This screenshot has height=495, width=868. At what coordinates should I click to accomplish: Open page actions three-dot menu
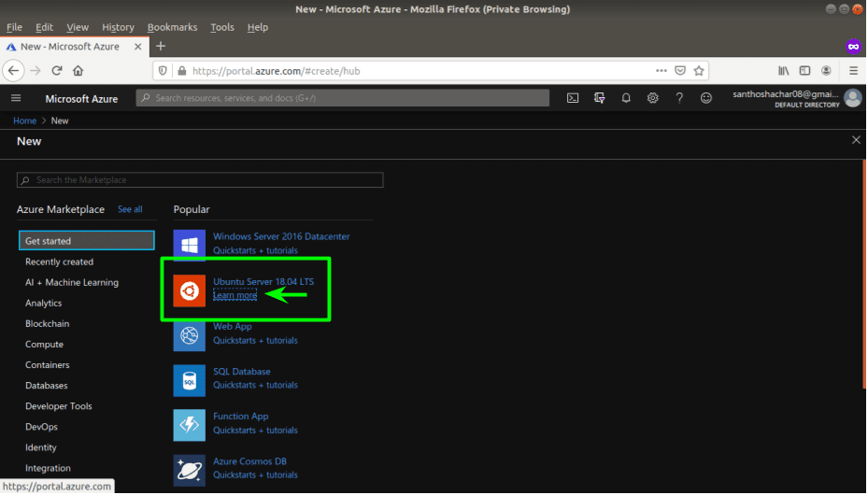point(661,71)
